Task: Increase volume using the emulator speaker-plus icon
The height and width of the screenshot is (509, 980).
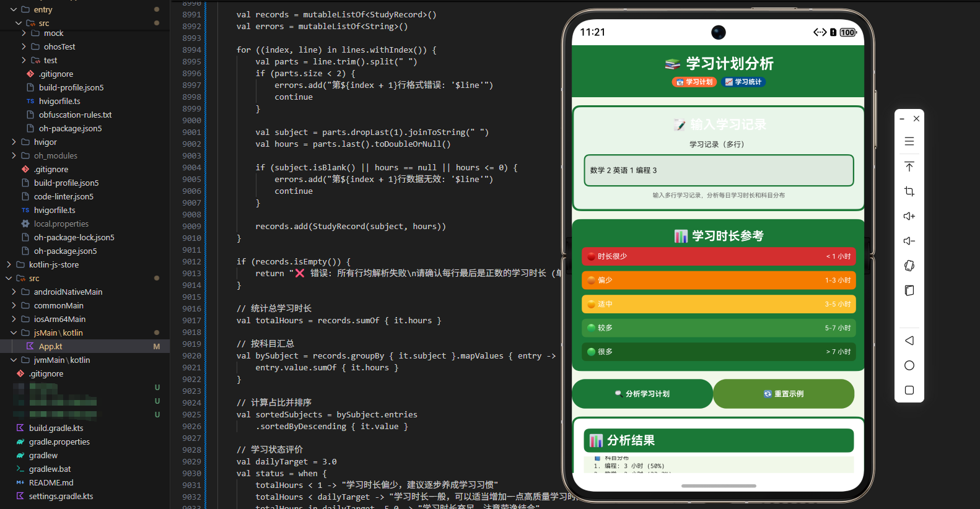Action: [x=909, y=216]
